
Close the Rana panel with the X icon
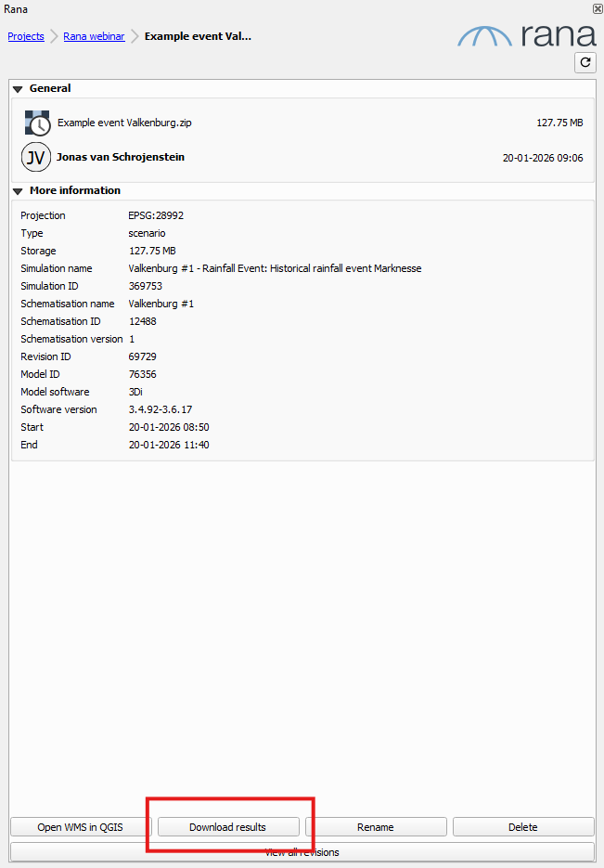pos(598,8)
